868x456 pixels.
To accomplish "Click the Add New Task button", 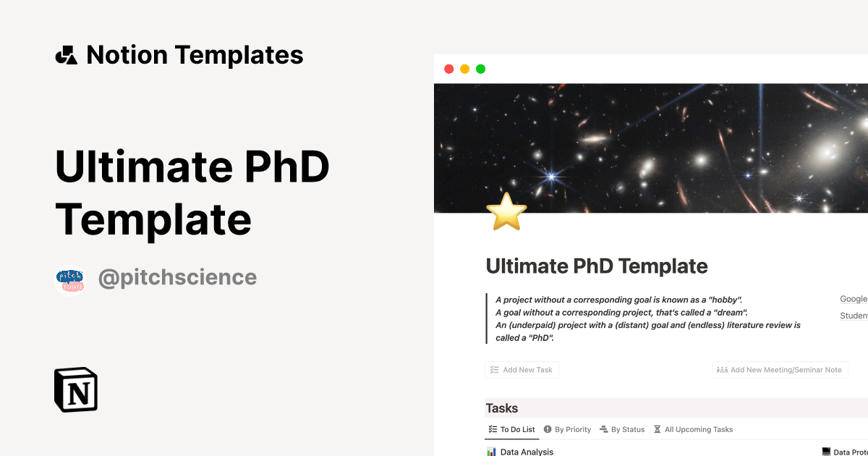I will [x=522, y=370].
